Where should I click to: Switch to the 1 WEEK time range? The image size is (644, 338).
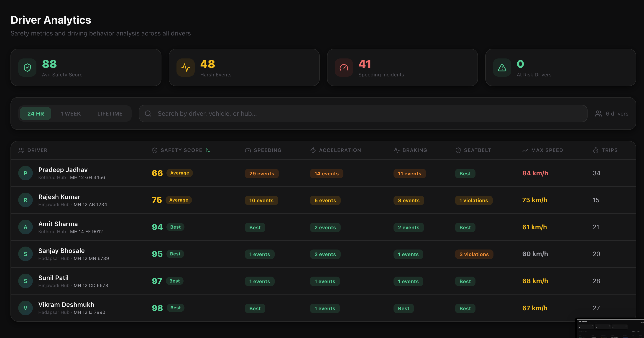click(x=71, y=114)
